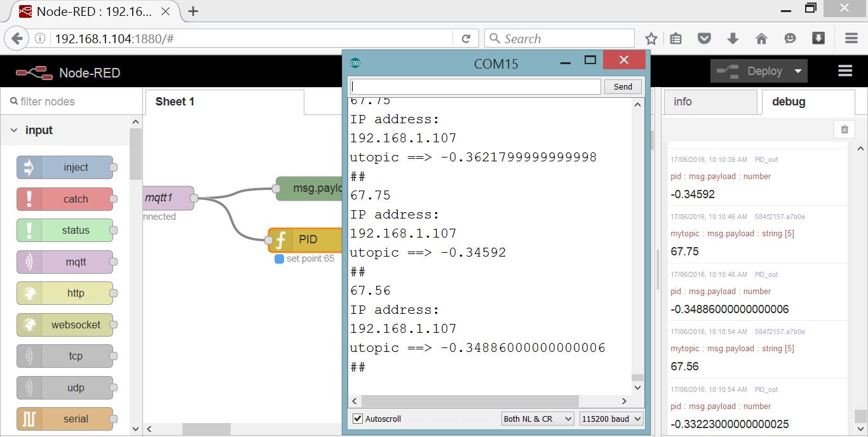This screenshot has height=437, width=868.
Task: Switch to the info sidebar tab
Action: [x=710, y=102]
